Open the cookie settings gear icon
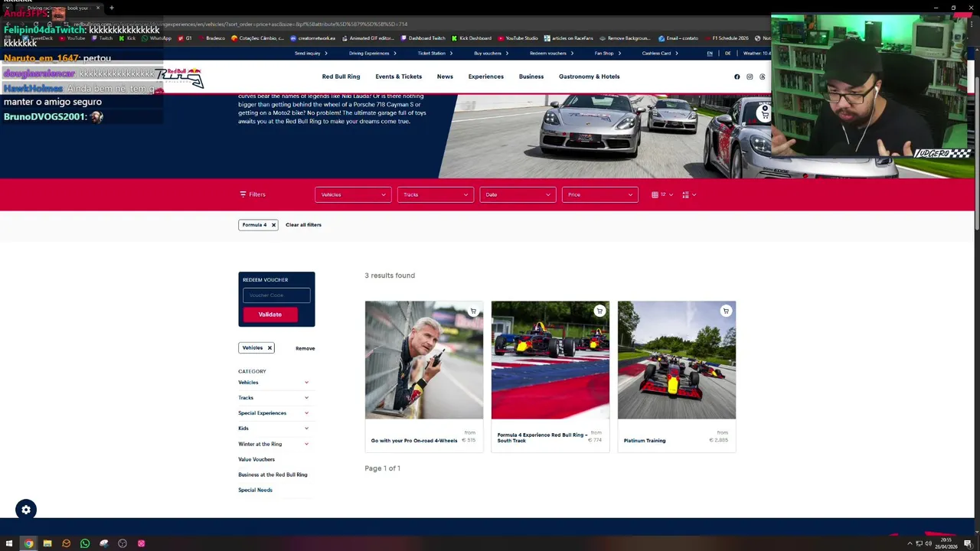980x551 pixels. (x=26, y=510)
